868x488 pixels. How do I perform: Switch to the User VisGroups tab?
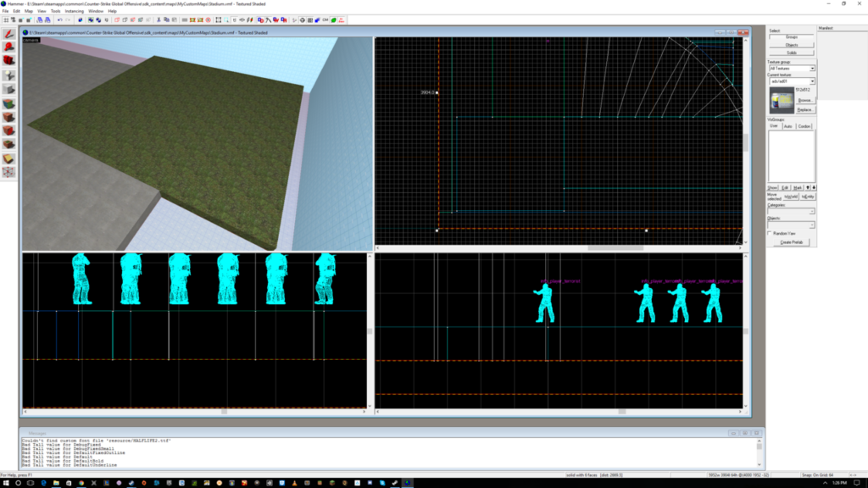click(x=774, y=126)
